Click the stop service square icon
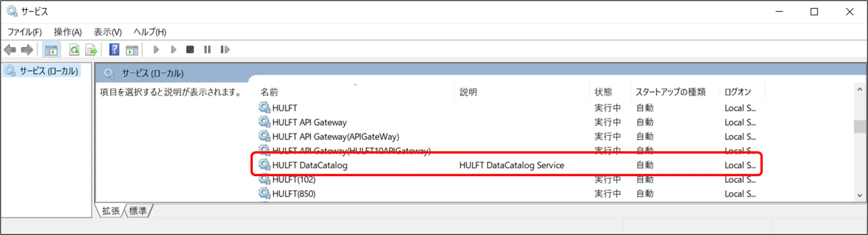 coord(190,50)
